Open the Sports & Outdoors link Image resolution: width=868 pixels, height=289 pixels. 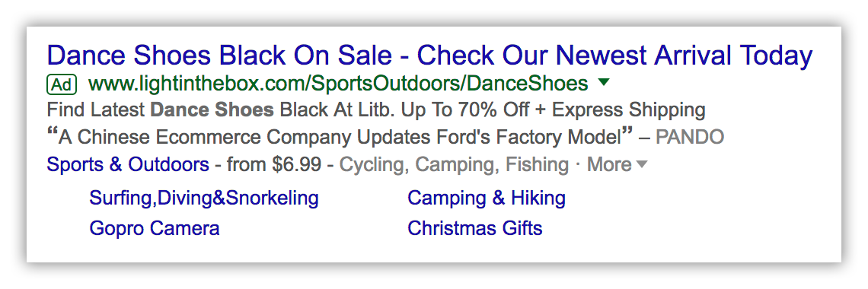coord(128,164)
